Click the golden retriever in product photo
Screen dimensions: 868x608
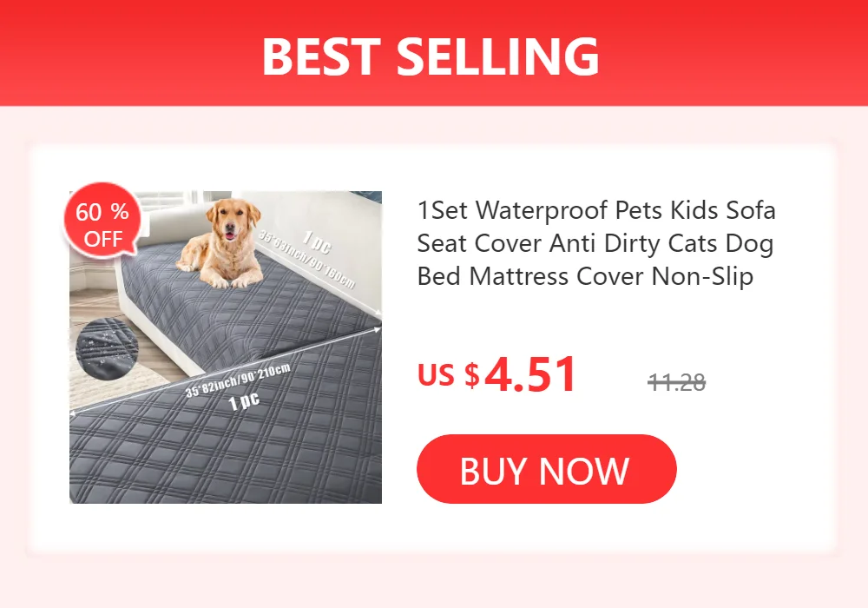click(x=222, y=242)
